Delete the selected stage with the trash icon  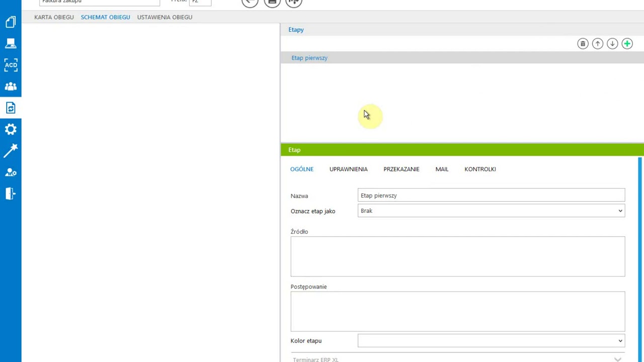click(583, 44)
